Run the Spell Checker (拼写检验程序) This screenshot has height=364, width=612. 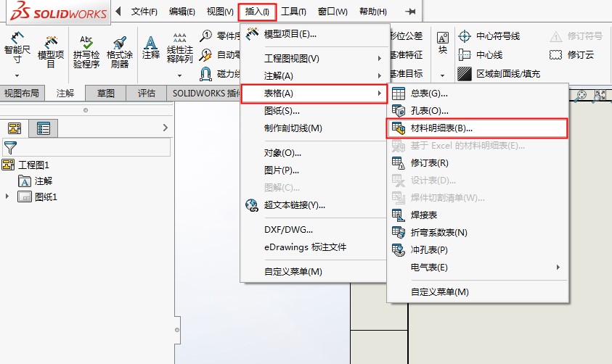86,52
